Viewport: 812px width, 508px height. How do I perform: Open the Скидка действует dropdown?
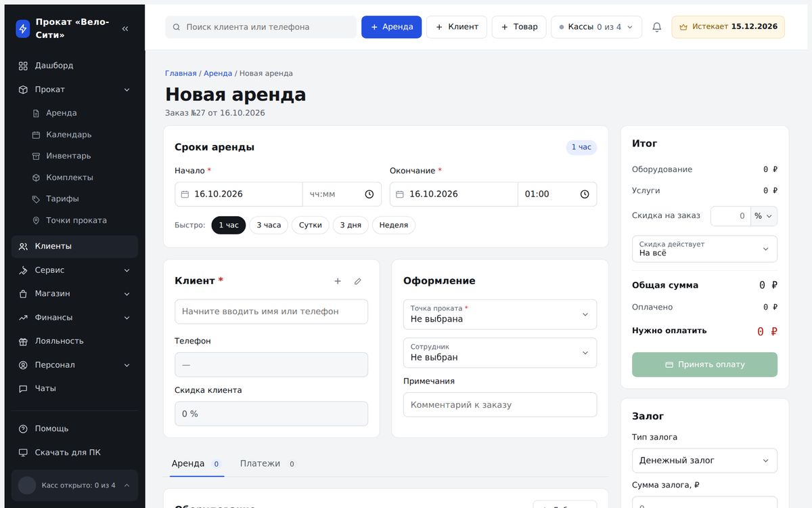[x=704, y=249]
